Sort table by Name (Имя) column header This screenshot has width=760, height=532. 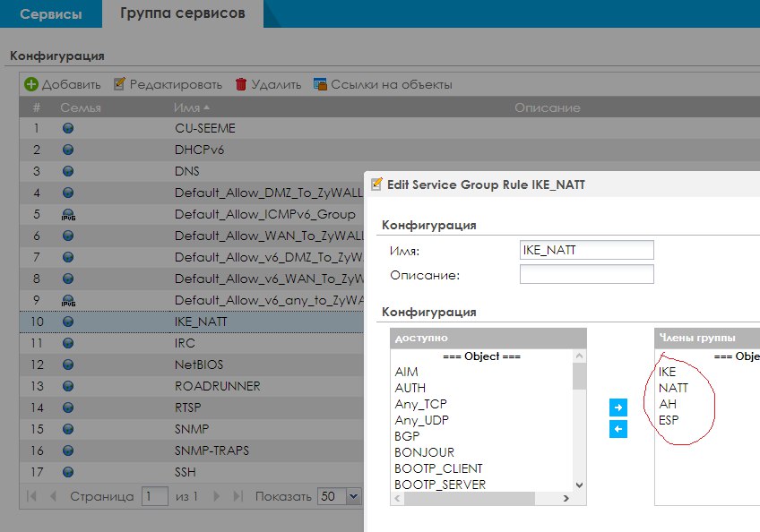tap(192, 107)
